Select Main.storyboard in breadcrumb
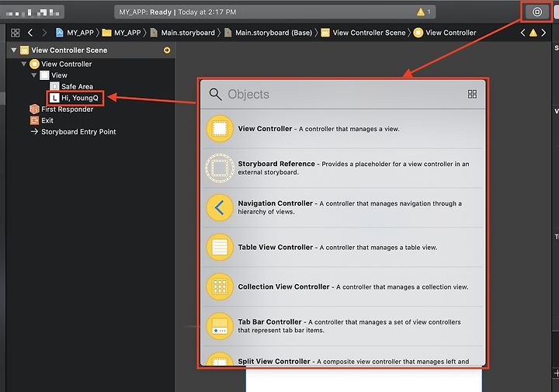 (x=182, y=33)
